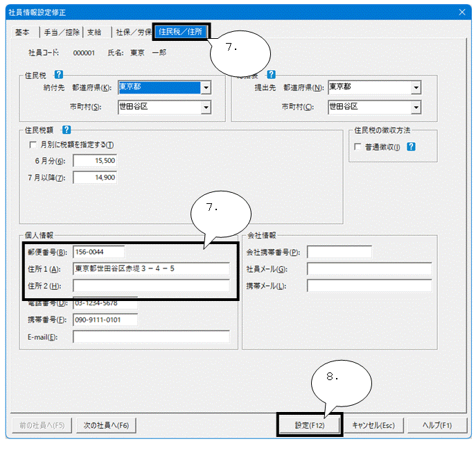Open help icon by 提出先 group heading
This screenshot has width=476, height=455.
click(271, 74)
